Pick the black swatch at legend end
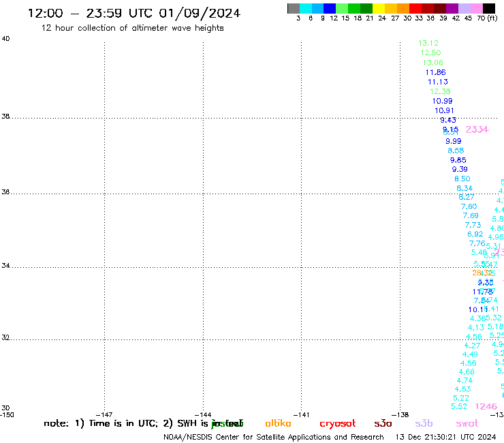Screen dimensions: 504x443 488,8
